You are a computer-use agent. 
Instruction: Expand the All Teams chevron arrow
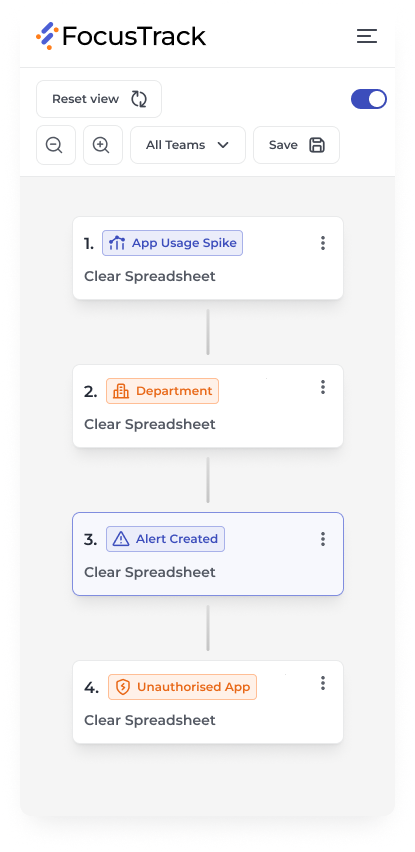coord(223,145)
